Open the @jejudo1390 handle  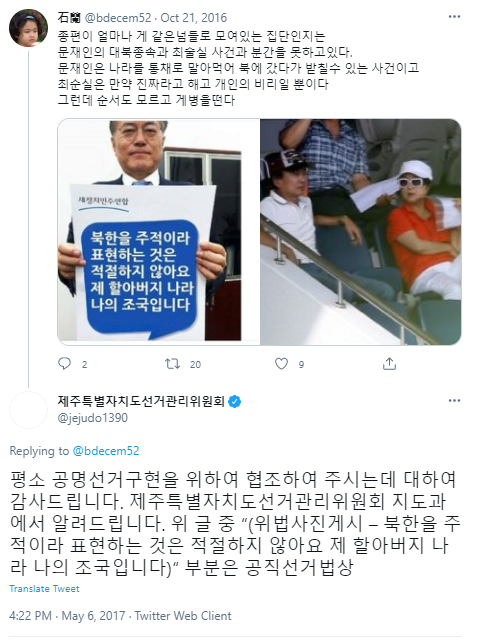[92, 418]
